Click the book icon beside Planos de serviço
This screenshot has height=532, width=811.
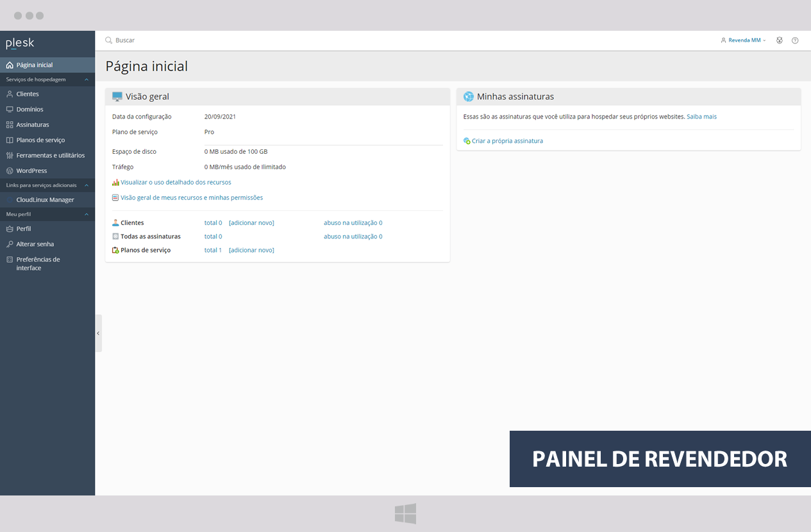pyautogui.click(x=10, y=140)
